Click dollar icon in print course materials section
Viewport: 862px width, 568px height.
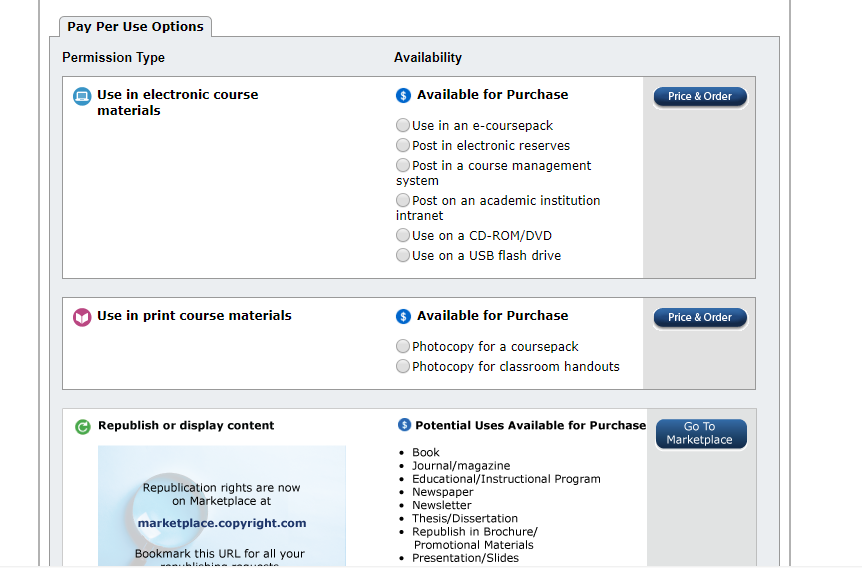coord(403,317)
